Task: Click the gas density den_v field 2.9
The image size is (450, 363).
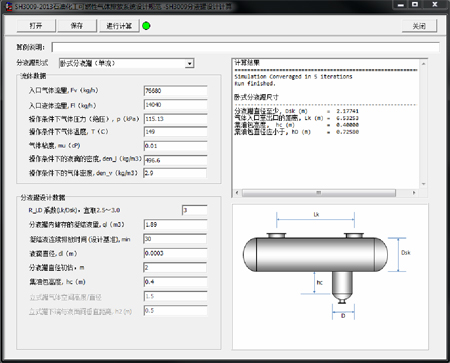Action: point(176,173)
